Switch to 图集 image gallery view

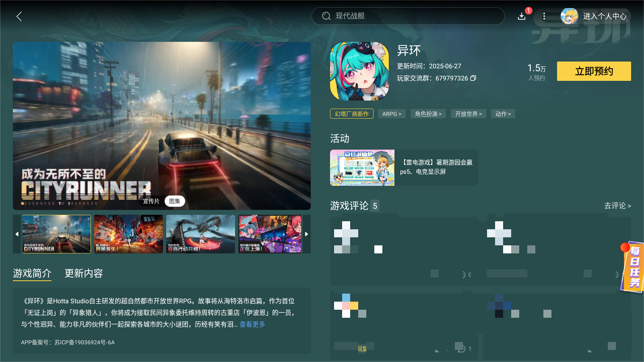175,201
